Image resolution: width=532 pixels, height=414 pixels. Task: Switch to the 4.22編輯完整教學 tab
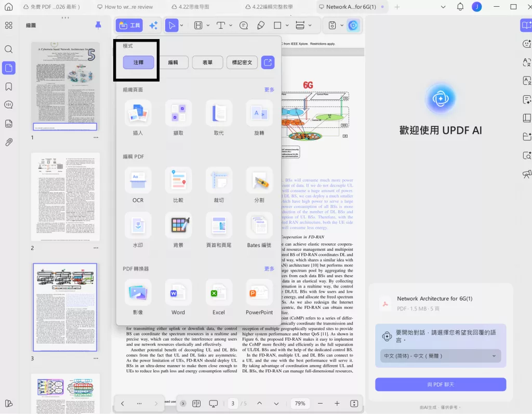pos(269,7)
